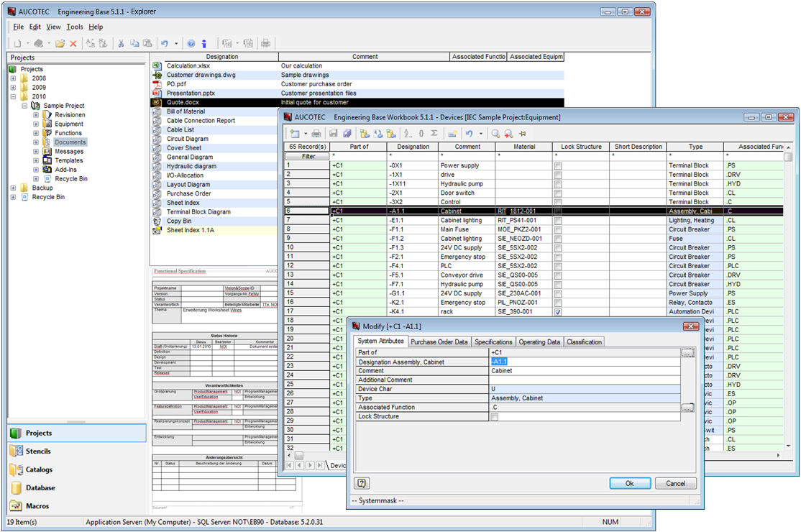Click the new document icon in Explorer toolbar

pyautogui.click(x=18, y=44)
